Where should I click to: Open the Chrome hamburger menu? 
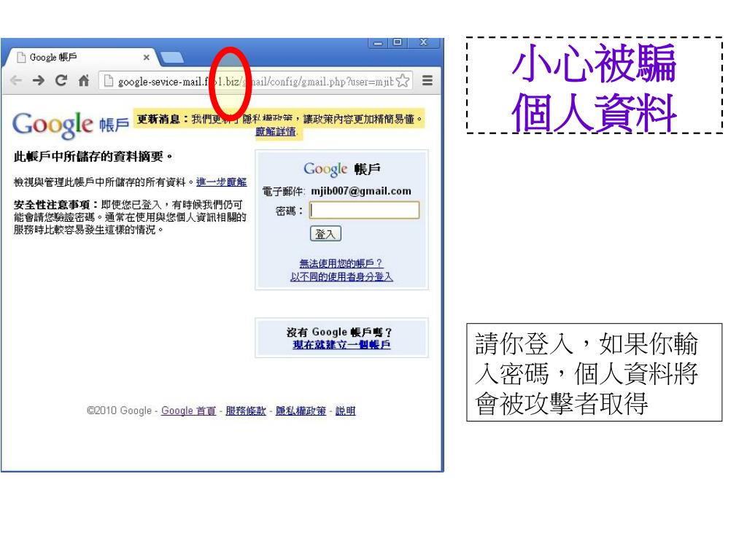point(427,80)
